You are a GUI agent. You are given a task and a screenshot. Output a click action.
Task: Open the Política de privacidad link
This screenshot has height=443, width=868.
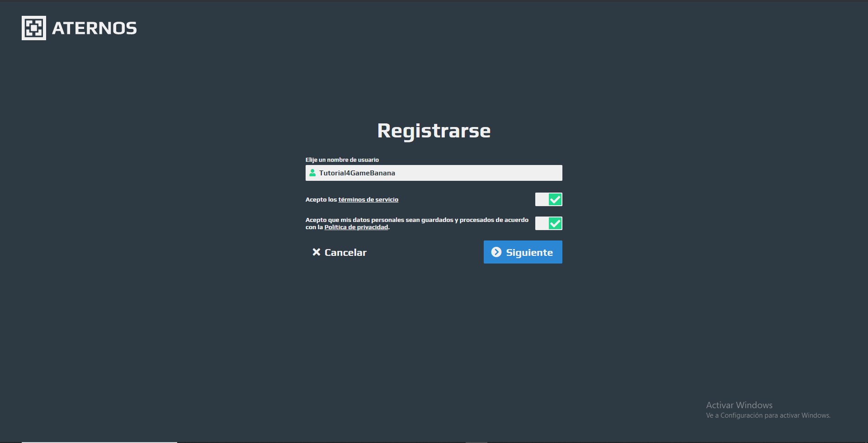(356, 227)
